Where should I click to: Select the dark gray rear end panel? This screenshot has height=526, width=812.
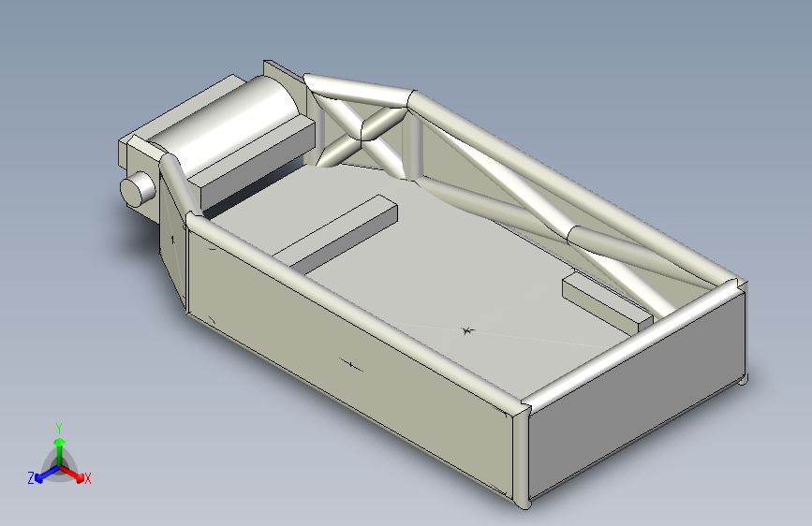click(x=636, y=396)
